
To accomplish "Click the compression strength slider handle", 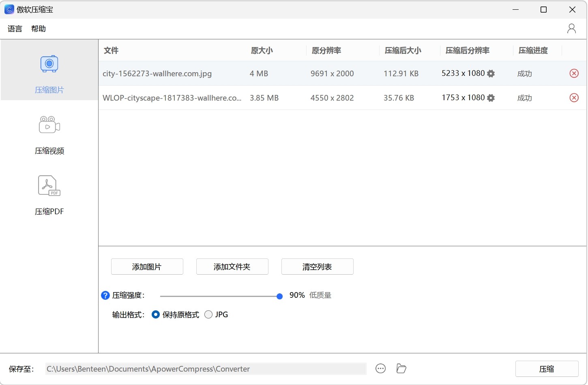I will (x=279, y=296).
